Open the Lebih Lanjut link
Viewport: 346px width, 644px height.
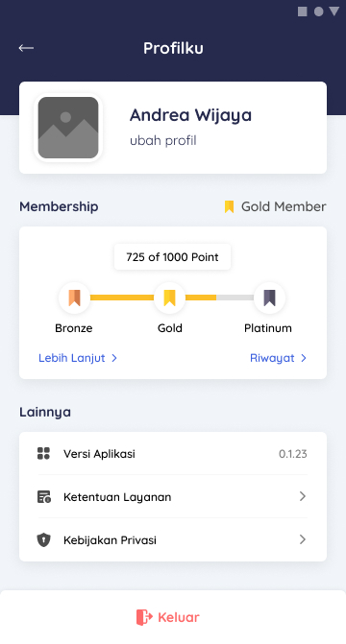[72, 358]
